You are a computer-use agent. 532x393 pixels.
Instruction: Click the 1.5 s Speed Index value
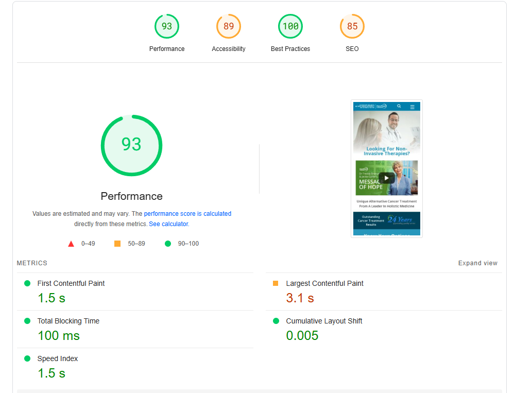click(52, 373)
